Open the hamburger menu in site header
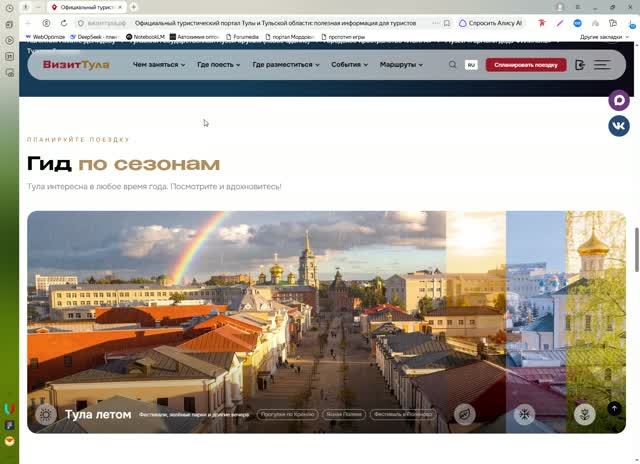This screenshot has width=640, height=464. pos(602,64)
